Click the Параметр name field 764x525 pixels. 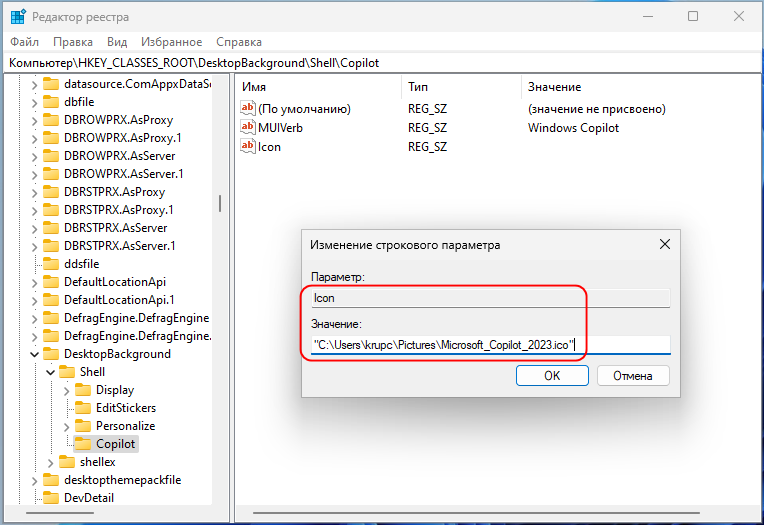click(x=491, y=298)
